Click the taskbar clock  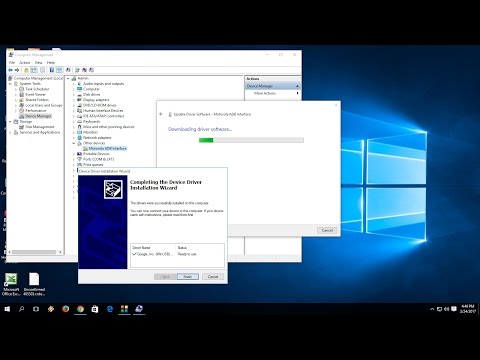pyautogui.click(x=468, y=309)
